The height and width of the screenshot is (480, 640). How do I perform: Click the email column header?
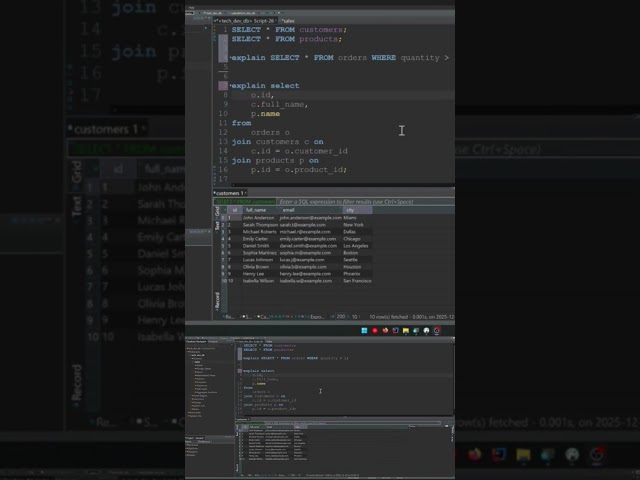click(x=310, y=210)
